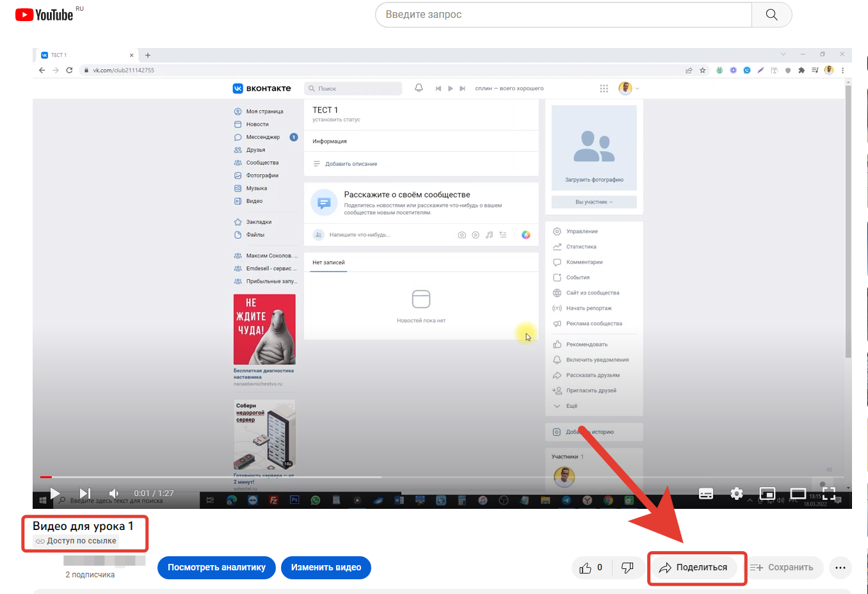868x594 pixels.
Task: Click 'Загрузить фотографию' on the community avatar
Action: tap(594, 180)
